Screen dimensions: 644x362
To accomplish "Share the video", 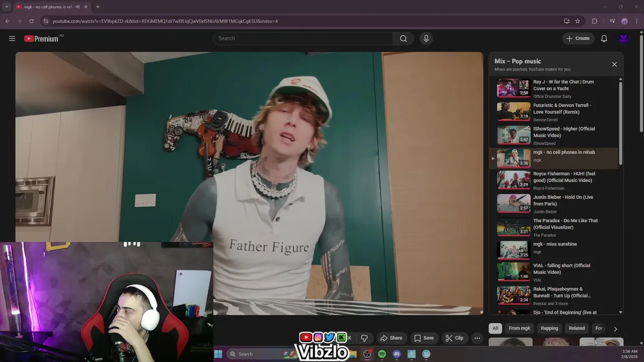I will 391,338.
